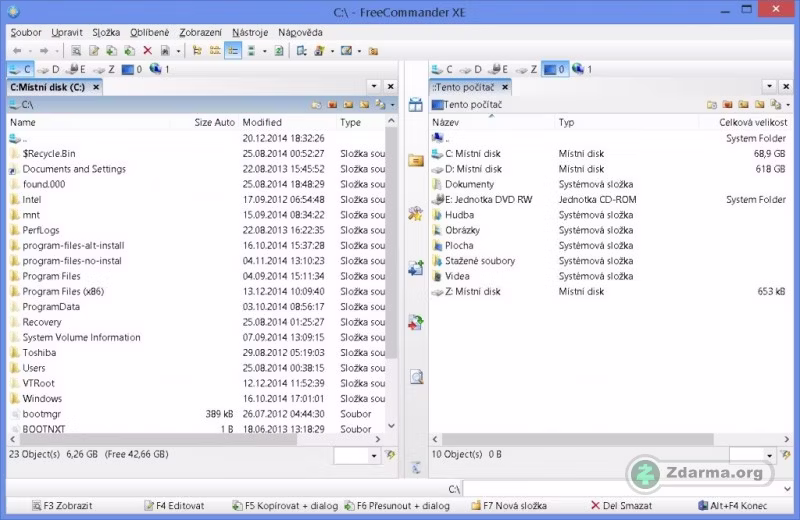
Task: Click the magnifier view-file toolbar icon
Action: point(76,51)
